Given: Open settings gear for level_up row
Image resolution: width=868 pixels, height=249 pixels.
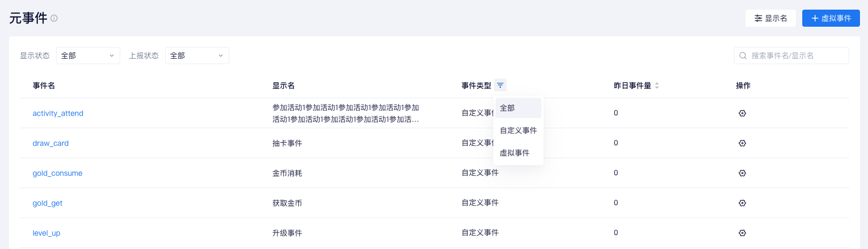Looking at the screenshot, I should tap(742, 233).
